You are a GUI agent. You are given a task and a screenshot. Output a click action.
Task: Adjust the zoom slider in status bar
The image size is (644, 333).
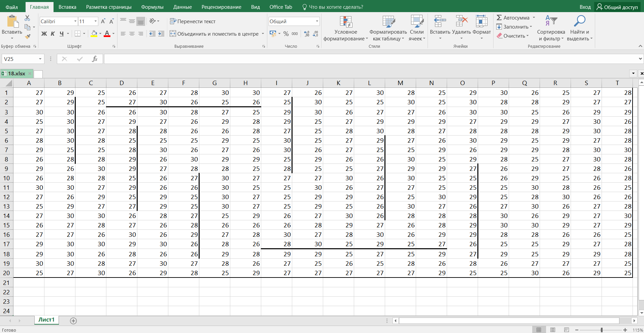point(602,330)
